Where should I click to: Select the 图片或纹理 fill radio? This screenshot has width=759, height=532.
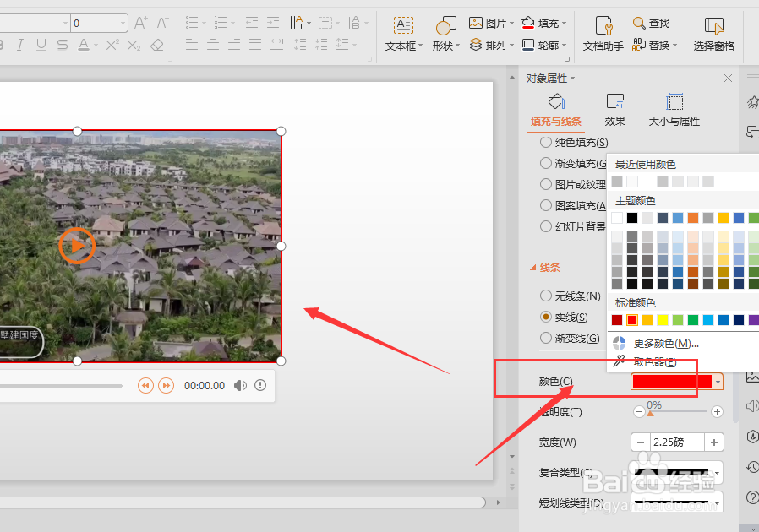pyautogui.click(x=545, y=184)
